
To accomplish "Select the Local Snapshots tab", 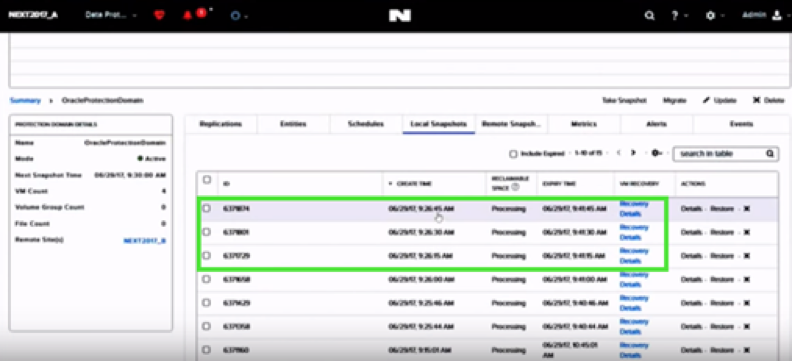I will click(438, 124).
